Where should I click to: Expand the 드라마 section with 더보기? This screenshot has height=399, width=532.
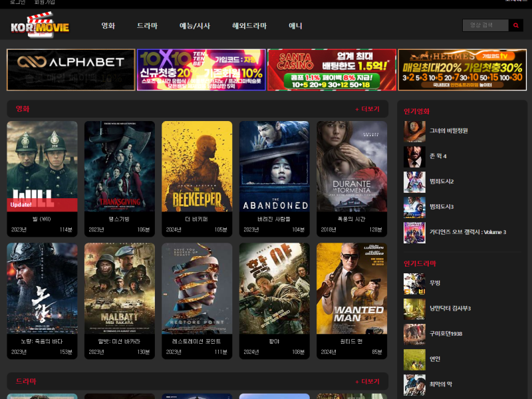(x=367, y=382)
